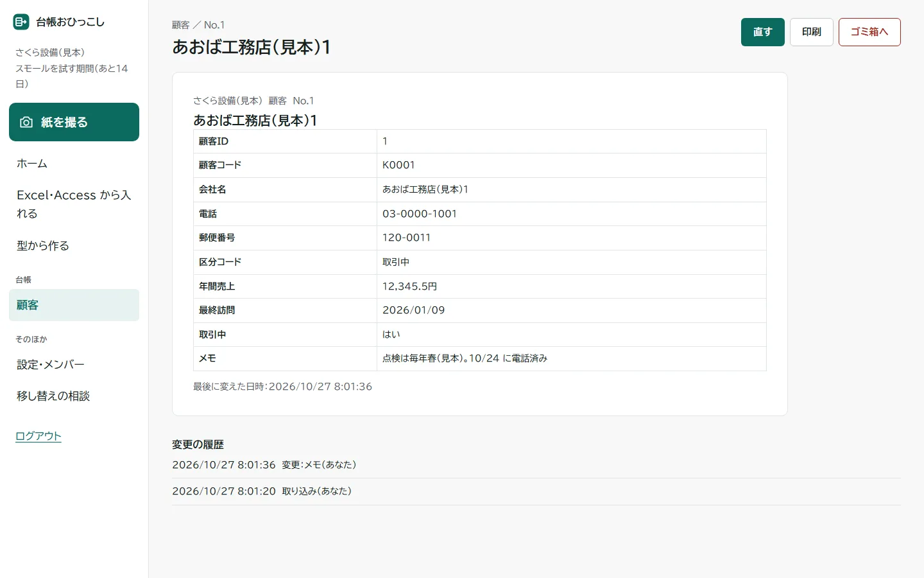
Task: Click the 直す edit button
Action: [762, 32]
